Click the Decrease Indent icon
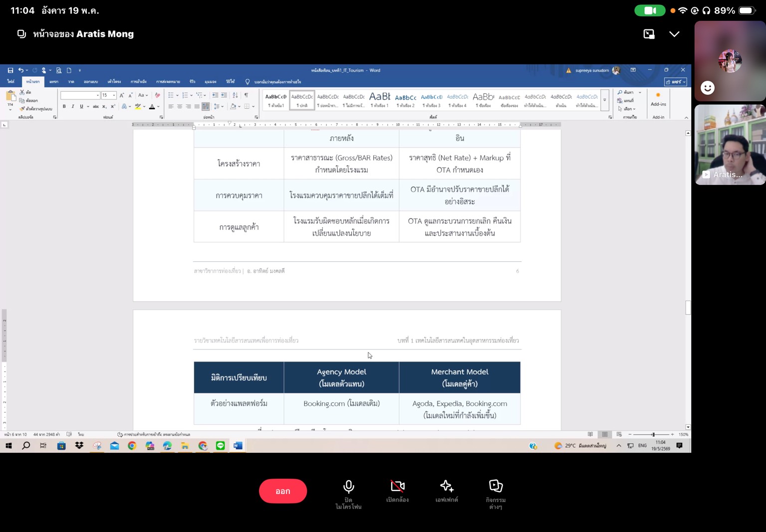The height and width of the screenshot is (532, 766). (215, 95)
